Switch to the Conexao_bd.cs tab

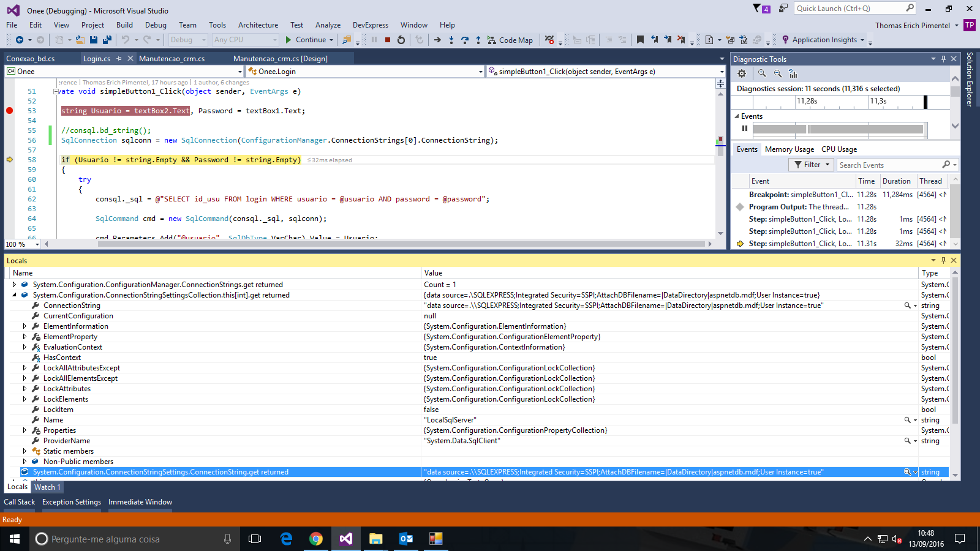31,59
